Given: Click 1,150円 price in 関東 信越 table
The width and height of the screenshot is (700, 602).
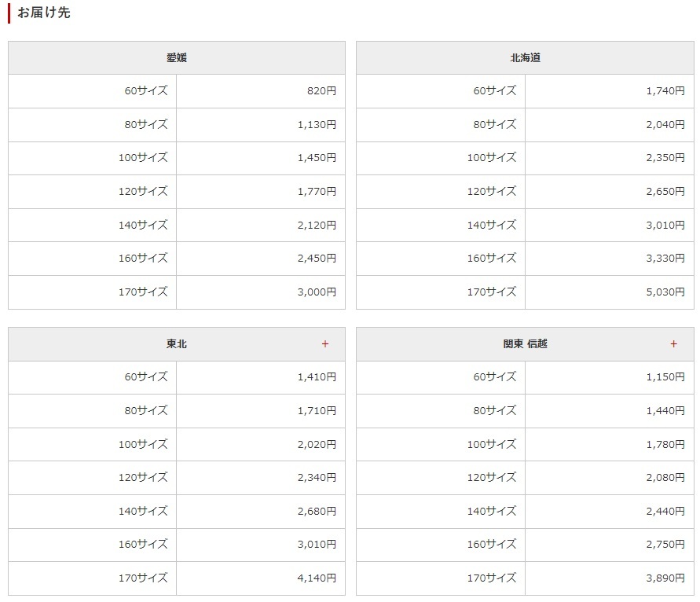Looking at the screenshot, I should pos(665,377).
